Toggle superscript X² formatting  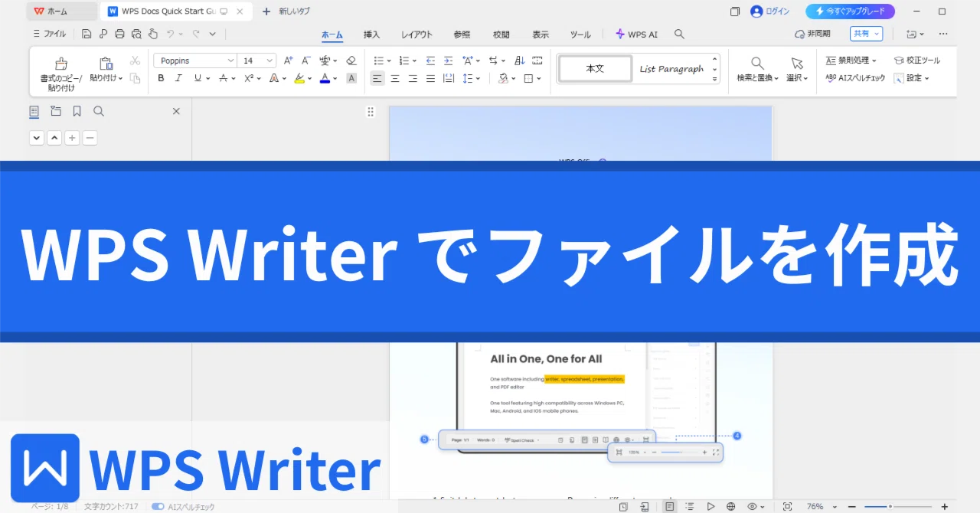(x=249, y=78)
